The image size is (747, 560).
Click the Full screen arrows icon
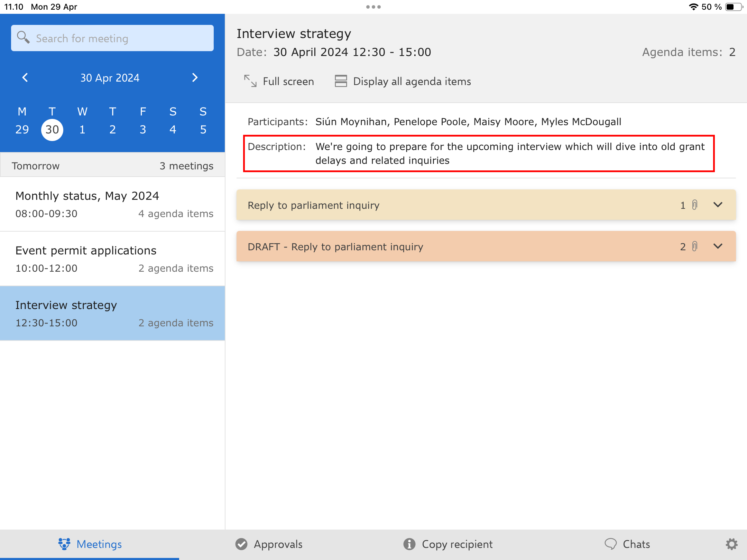click(x=250, y=81)
